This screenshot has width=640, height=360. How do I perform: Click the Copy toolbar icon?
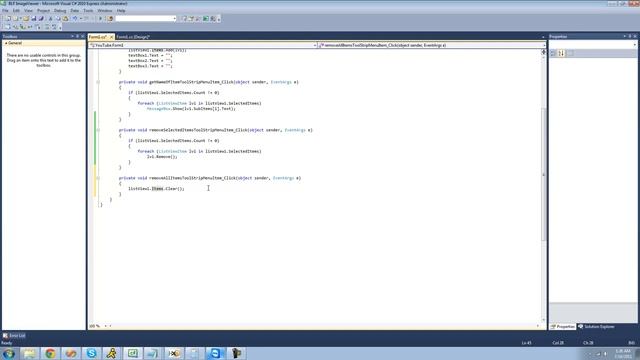[x=58, y=18]
